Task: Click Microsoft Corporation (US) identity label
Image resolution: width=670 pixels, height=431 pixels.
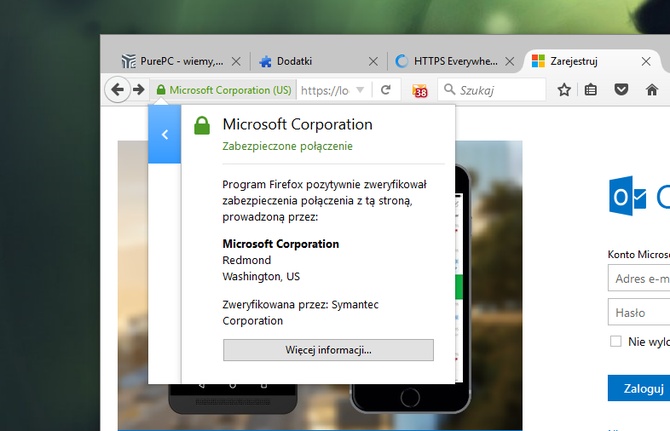Action: 230,90
